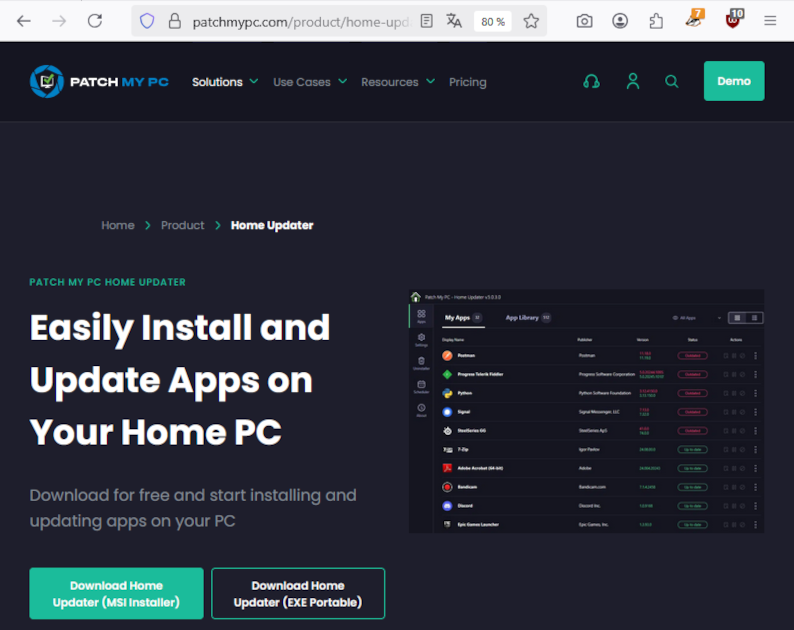Go back to the previous page

[24, 21]
